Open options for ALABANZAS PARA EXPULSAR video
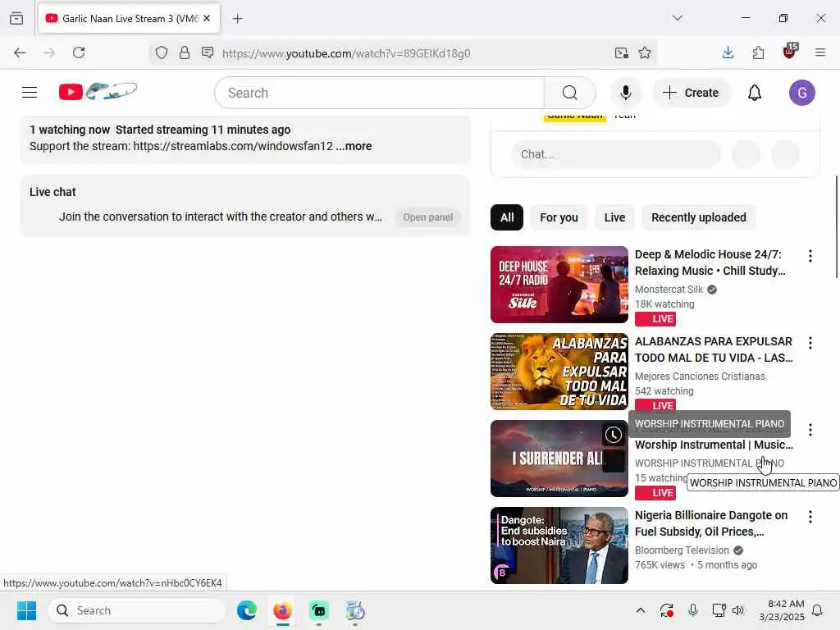Viewport: 840px width, 630px height. coord(810,343)
